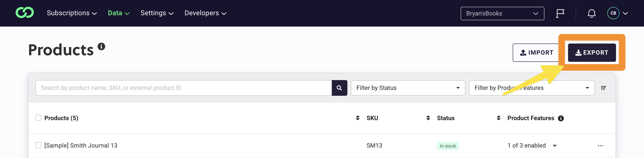
Task: Open the flag icon in header
Action: tap(560, 13)
